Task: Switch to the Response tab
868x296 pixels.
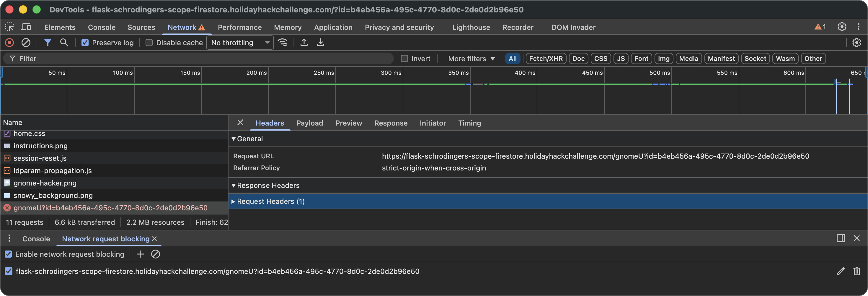Action: pos(391,123)
